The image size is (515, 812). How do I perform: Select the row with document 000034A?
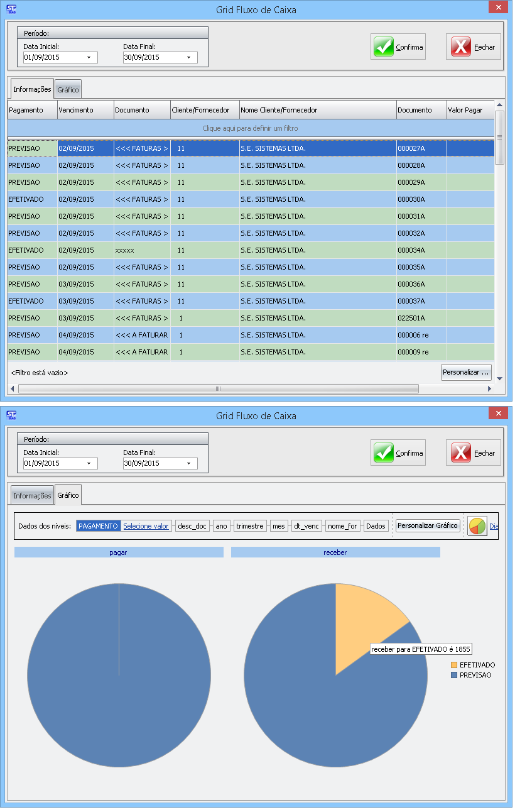tap(251, 250)
